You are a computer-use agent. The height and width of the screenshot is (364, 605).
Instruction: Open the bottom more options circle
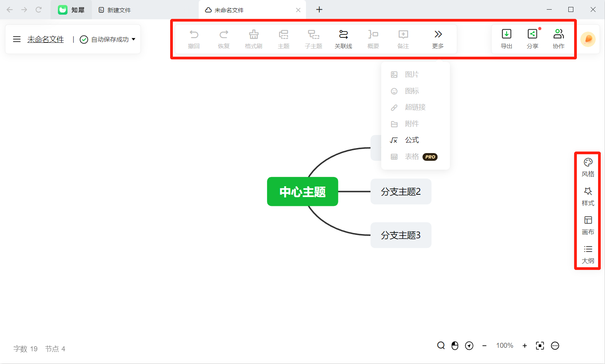(555, 345)
